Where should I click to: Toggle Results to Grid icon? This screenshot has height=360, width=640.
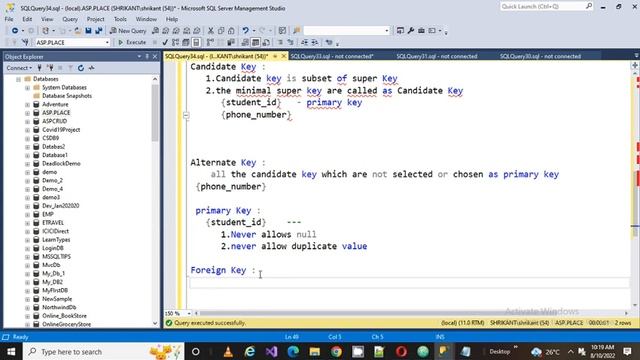tap(255, 42)
